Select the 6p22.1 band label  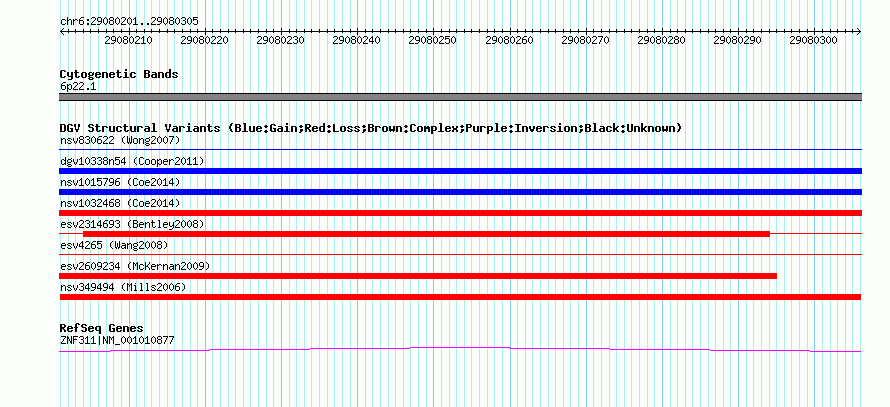(76, 86)
